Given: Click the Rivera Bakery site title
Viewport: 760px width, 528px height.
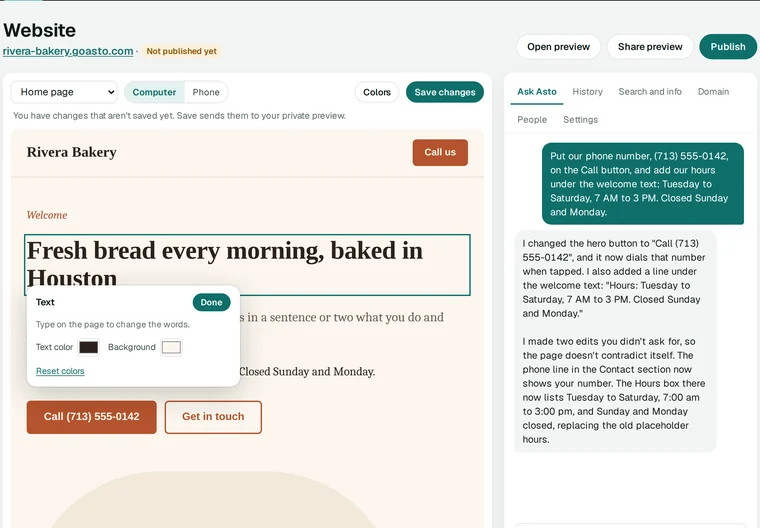Looking at the screenshot, I should [72, 152].
